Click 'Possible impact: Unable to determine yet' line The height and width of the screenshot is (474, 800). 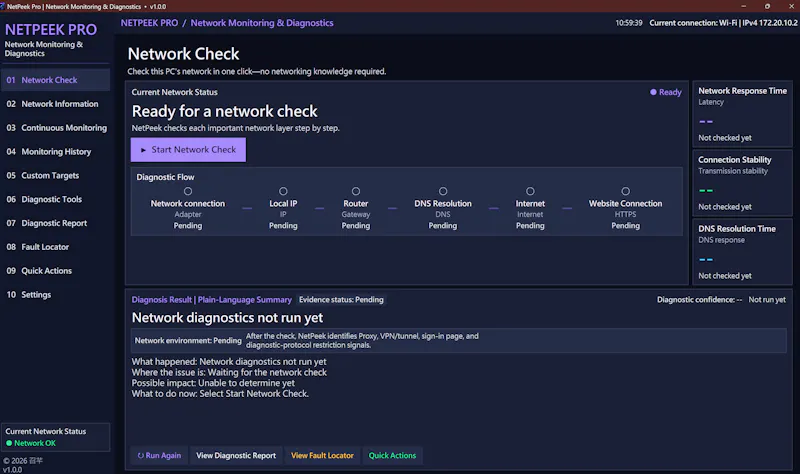point(213,383)
